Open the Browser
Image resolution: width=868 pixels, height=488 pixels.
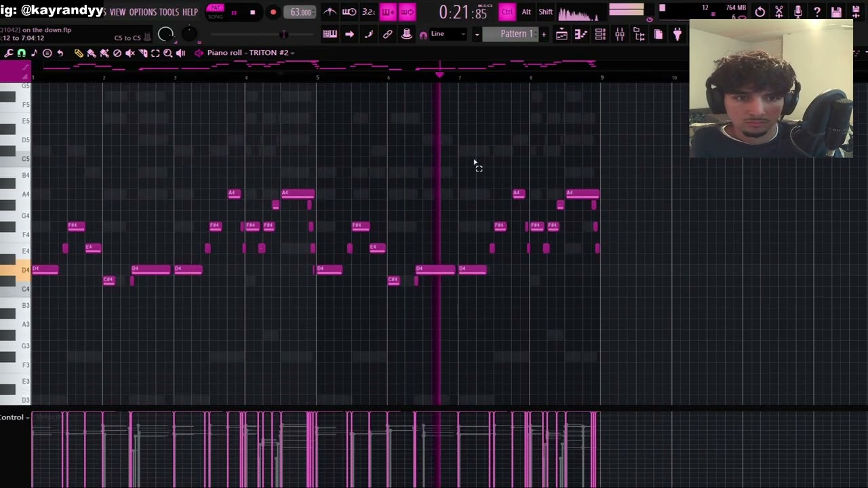pos(639,35)
